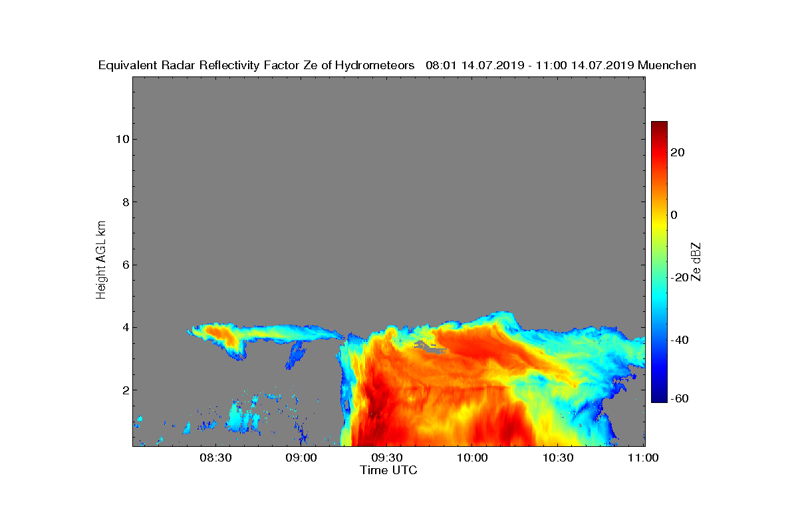Image resolution: width=798 pixels, height=532 pixels.
Task: Click the "Ze dBZ" colorbar label
Action: 696,261
